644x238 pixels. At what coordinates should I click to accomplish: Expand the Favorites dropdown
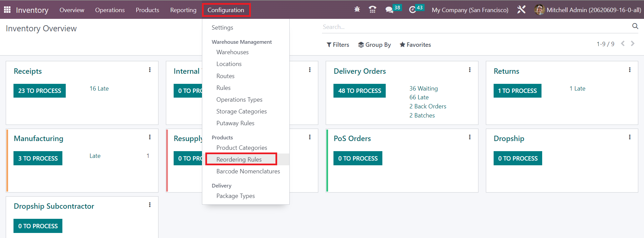pos(415,45)
